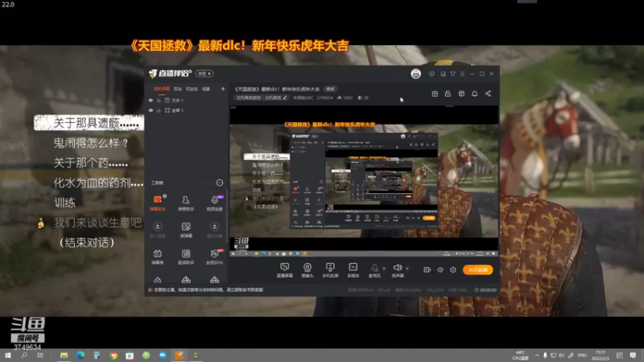Image resolution: width=644 pixels, height=362 pixels.
Task: Switch to the second scene tab
Action: point(177,88)
